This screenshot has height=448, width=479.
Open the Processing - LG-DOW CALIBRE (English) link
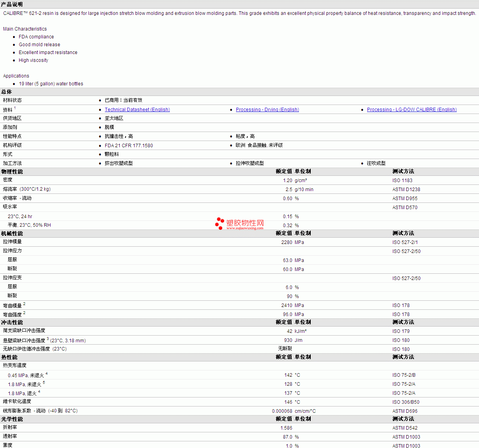(x=412, y=110)
